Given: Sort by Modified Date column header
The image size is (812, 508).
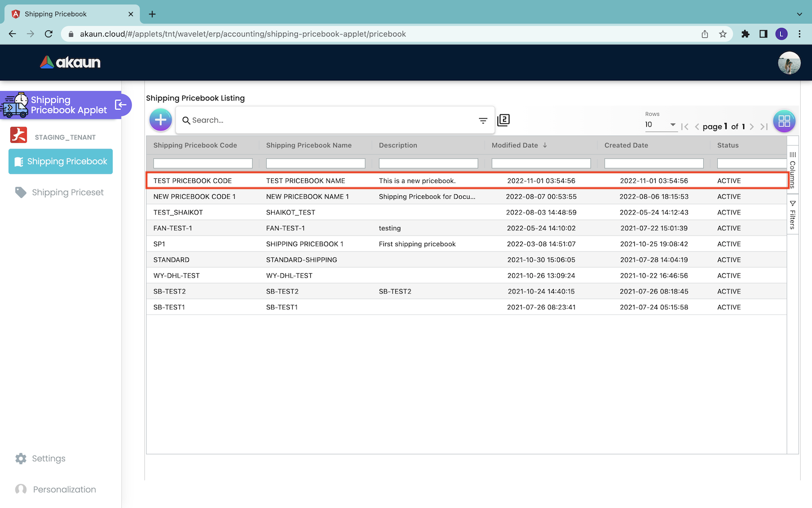Looking at the screenshot, I should [515, 145].
